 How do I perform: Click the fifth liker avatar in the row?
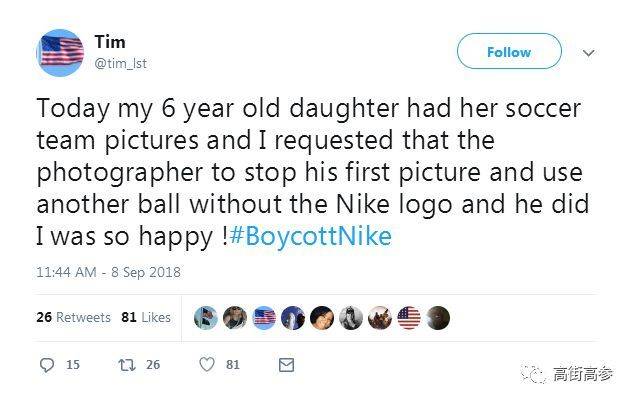(322, 318)
